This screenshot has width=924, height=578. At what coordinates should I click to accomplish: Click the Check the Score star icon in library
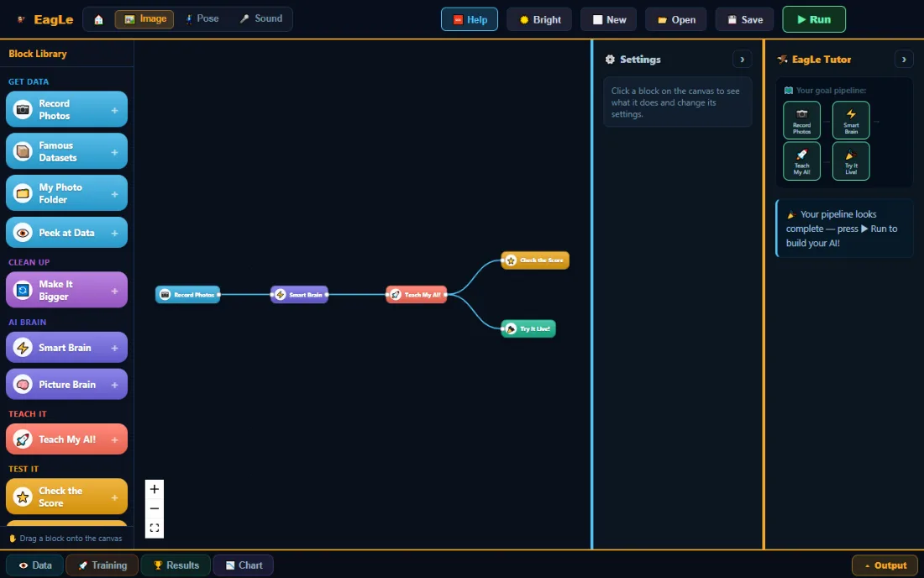(x=23, y=497)
